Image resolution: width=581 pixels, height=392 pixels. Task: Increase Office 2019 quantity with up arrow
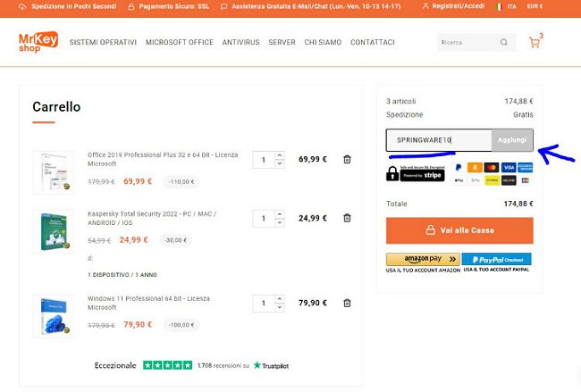pyautogui.click(x=280, y=155)
